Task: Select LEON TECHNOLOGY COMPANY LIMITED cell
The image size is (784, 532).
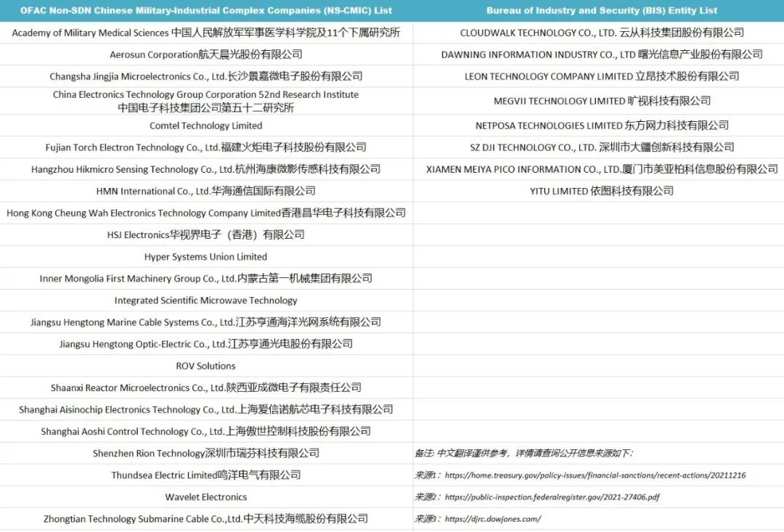Action: point(599,76)
